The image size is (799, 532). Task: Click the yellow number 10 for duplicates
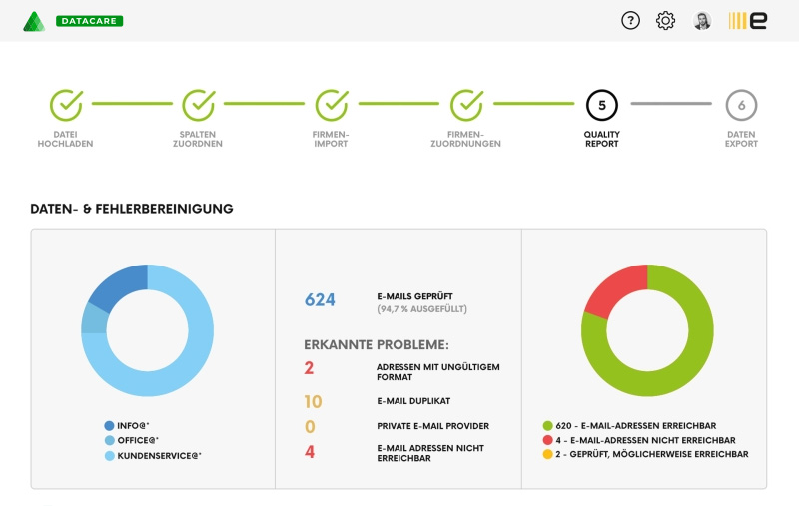pos(313,401)
